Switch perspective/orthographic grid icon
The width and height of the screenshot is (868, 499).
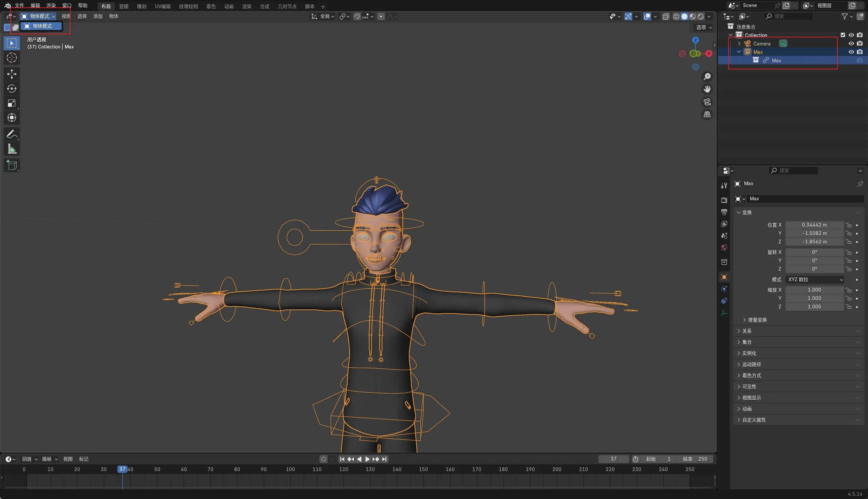[x=707, y=114]
